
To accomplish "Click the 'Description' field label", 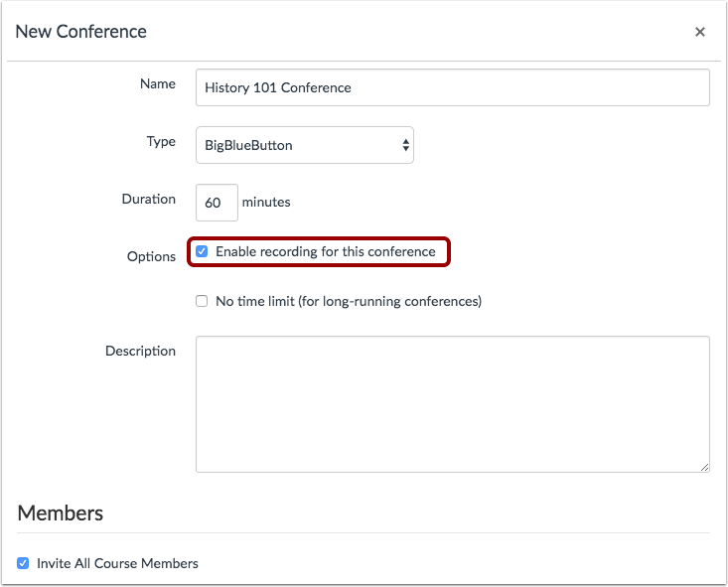I will click(140, 351).
